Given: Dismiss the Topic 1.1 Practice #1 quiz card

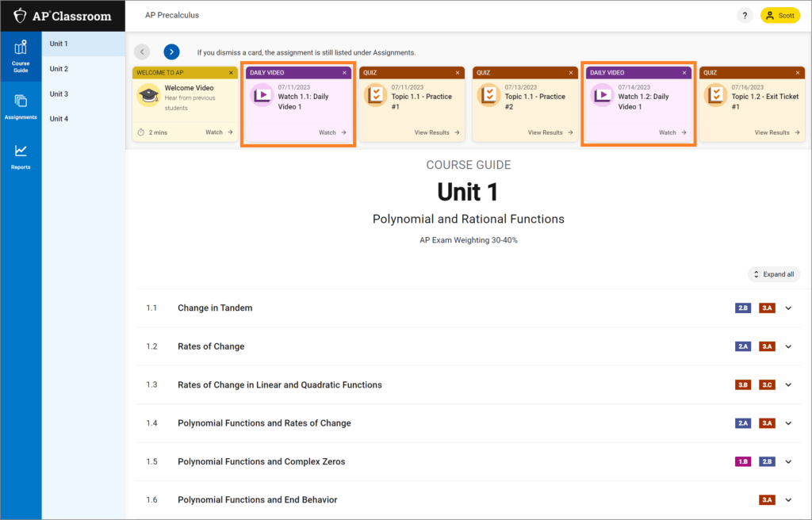Looking at the screenshot, I should [458, 73].
